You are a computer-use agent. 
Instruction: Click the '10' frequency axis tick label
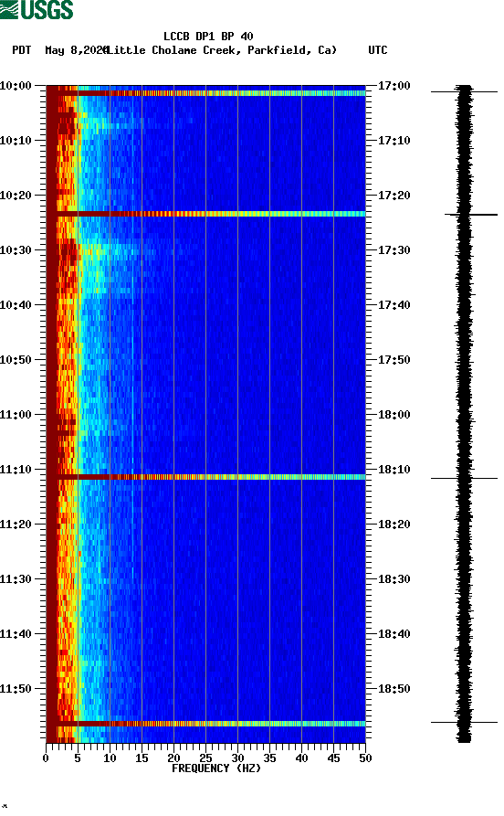point(110,758)
